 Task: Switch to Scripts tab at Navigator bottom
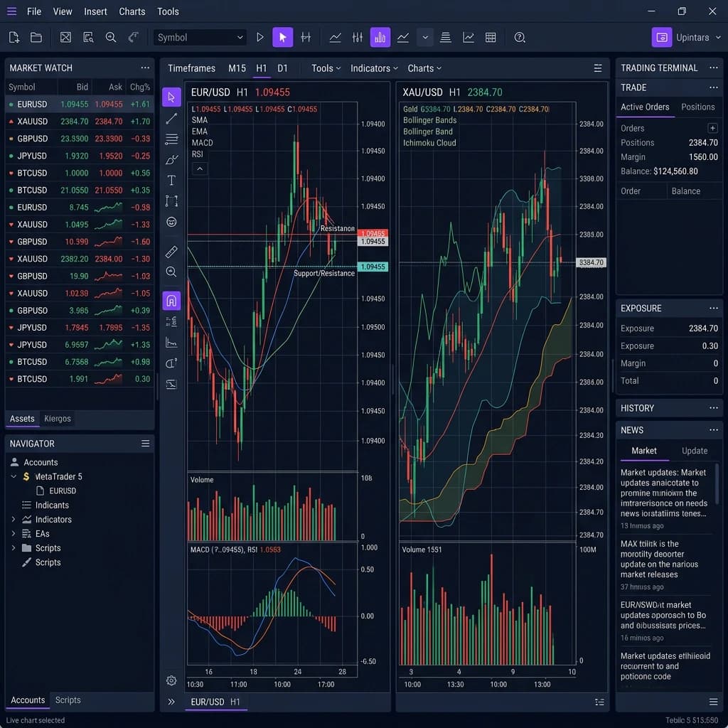click(68, 700)
